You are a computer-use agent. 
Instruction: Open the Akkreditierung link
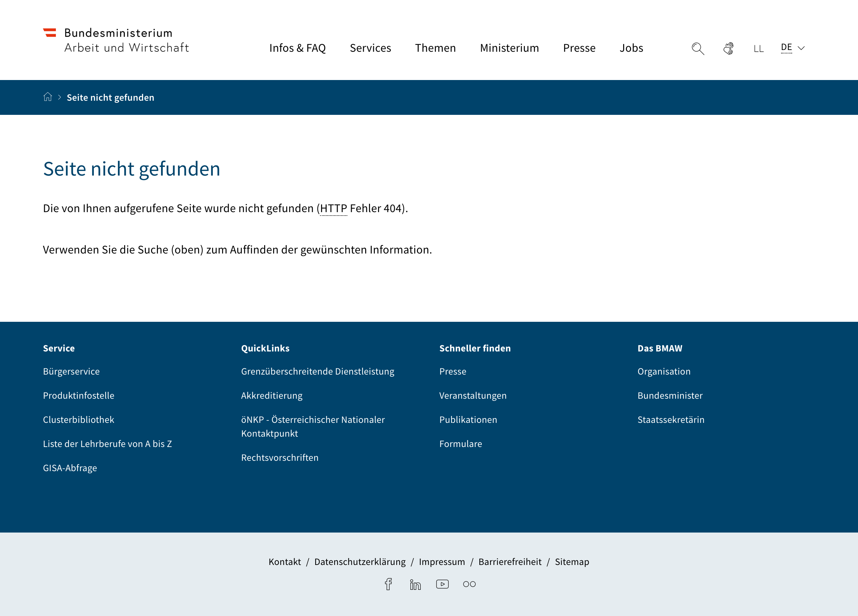tap(272, 395)
